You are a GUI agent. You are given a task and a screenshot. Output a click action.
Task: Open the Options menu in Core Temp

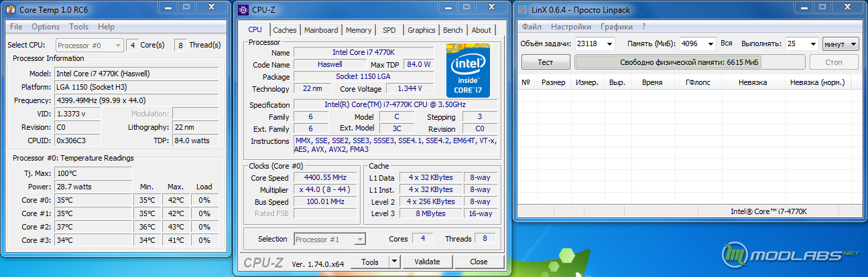pyautogui.click(x=46, y=27)
